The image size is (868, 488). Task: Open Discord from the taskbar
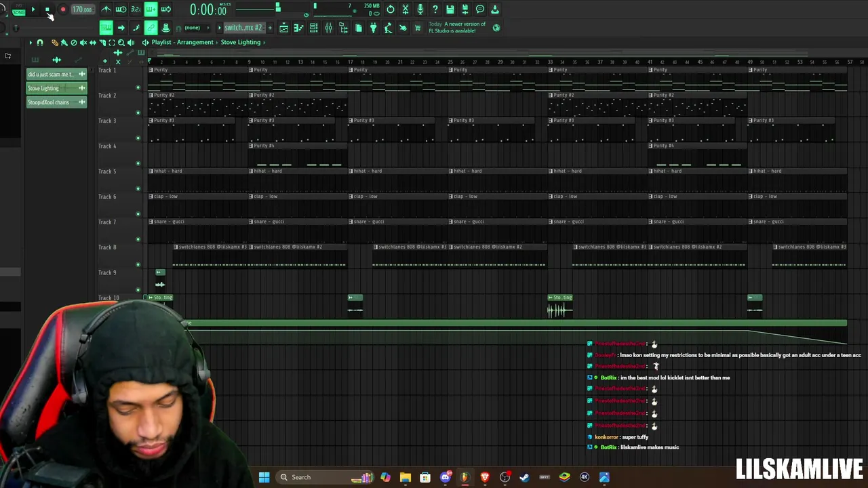[445, 477]
